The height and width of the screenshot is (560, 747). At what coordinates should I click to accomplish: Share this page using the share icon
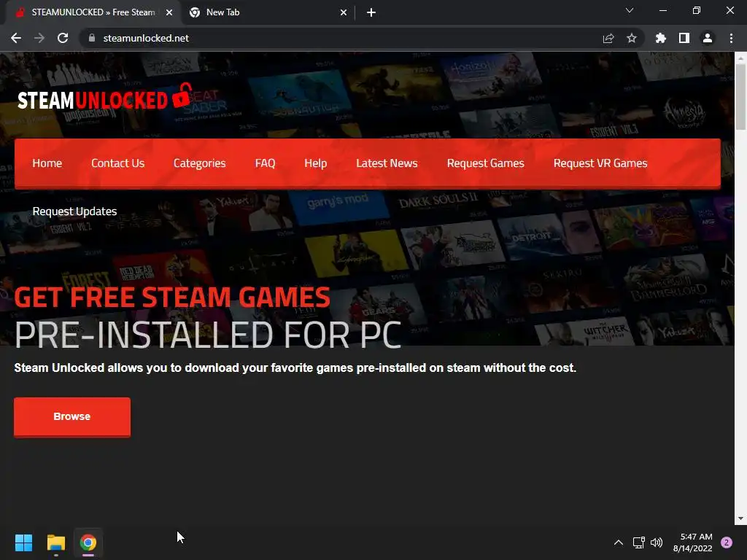pyautogui.click(x=608, y=38)
